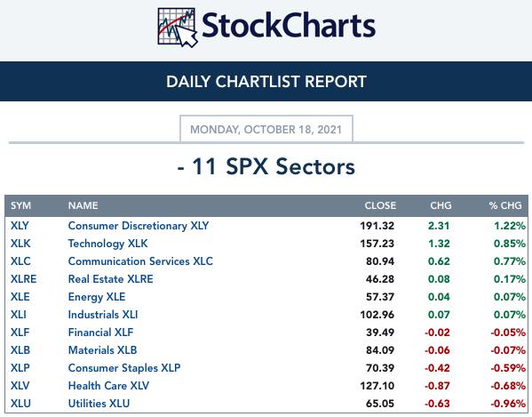Click the StockCharts wordmark text

(x=289, y=25)
